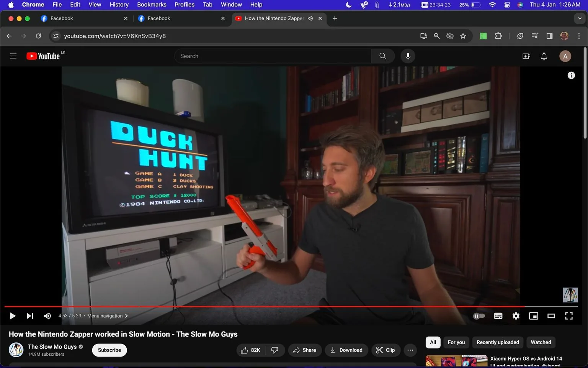Open YouTube notifications bell

(544, 56)
